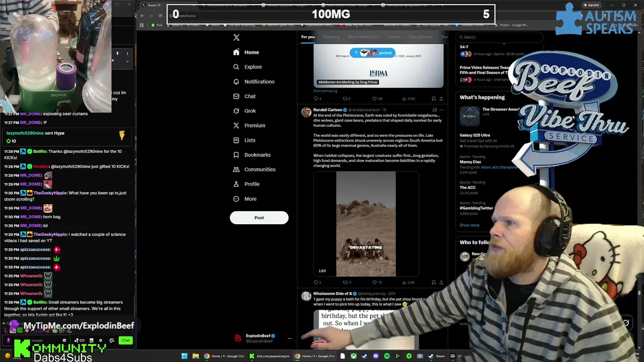Open The Streamer Awards live thumbnail

click(469, 116)
